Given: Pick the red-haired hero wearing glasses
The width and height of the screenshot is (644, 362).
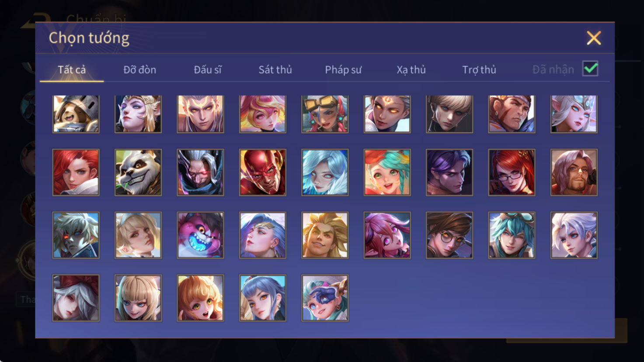Looking at the screenshot, I should tap(512, 172).
